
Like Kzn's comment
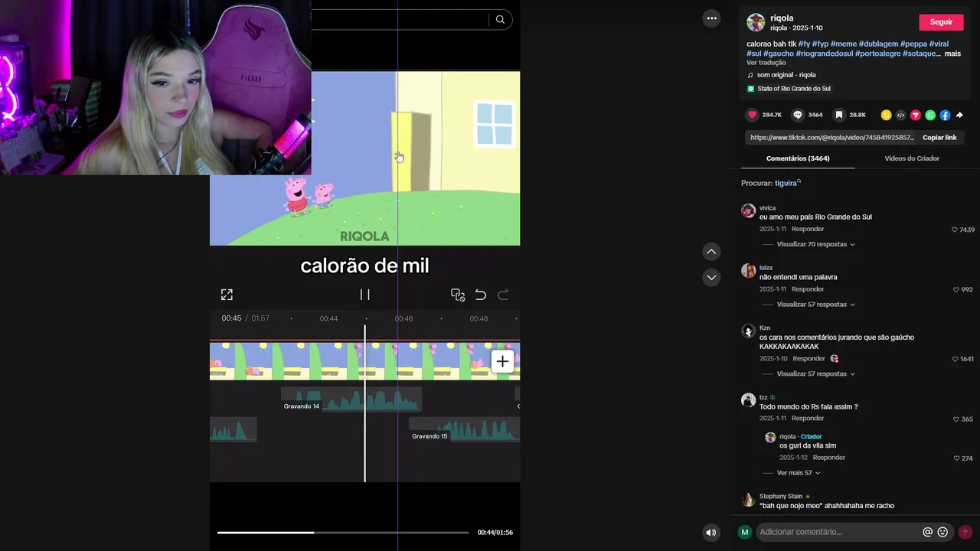[955, 359]
